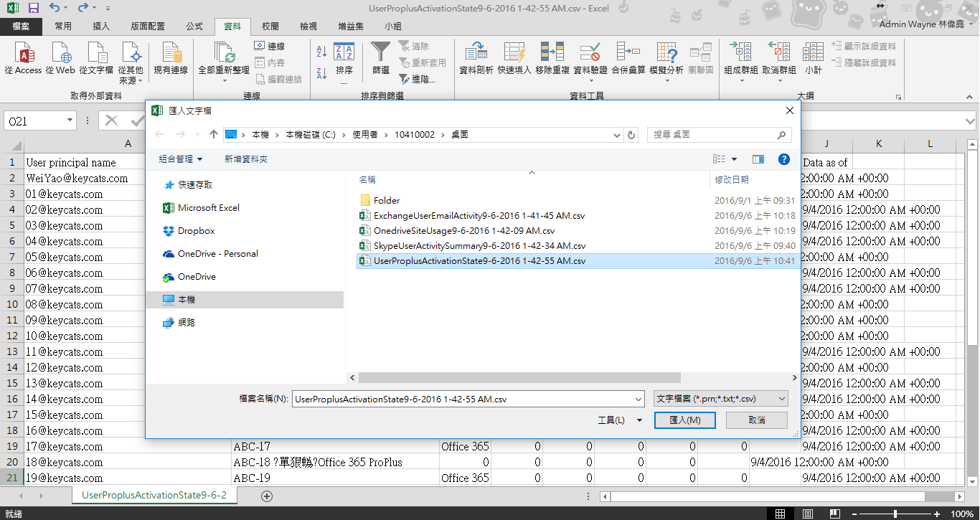Click Advanced filter (進階) button
The image size is (980, 520).
418,79
